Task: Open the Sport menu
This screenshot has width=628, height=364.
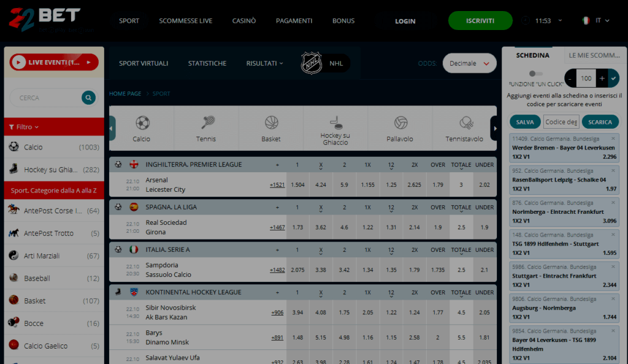Action: [x=129, y=21]
